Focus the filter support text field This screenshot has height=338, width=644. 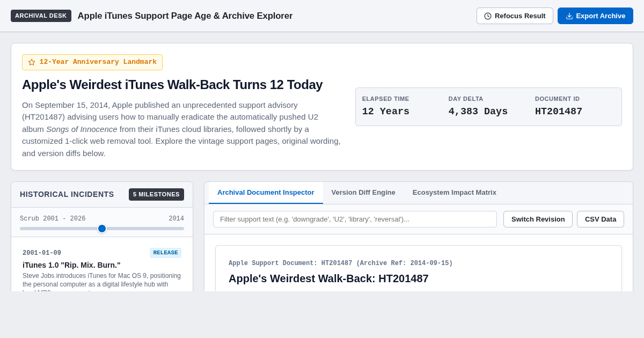coord(355,219)
